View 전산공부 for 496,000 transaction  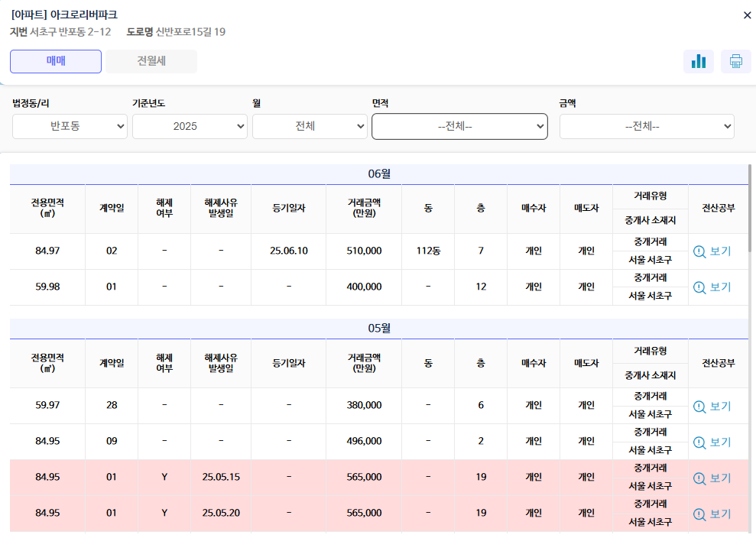point(712,442)
